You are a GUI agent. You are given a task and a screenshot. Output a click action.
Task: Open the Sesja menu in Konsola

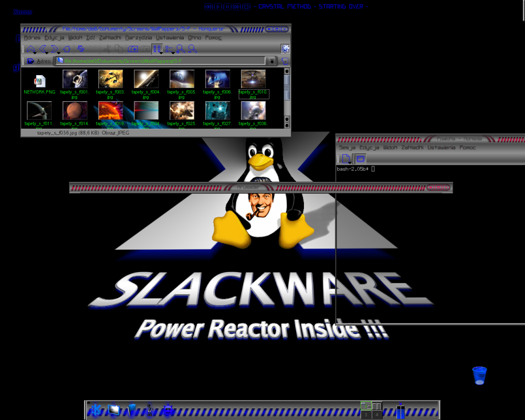click(x=347, y=148)
